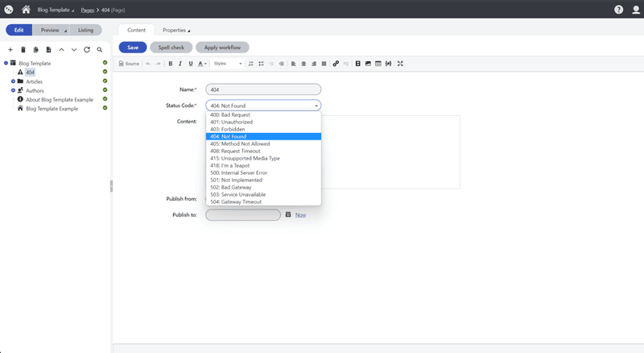Open the help question mark icon

pyautogui.click(x=618, y=10)
